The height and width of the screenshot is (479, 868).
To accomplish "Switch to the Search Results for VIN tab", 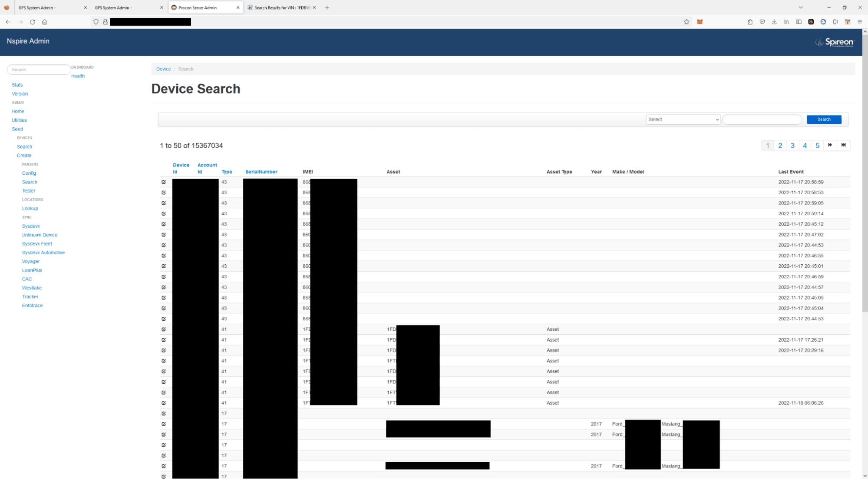I will click(282, 7).
